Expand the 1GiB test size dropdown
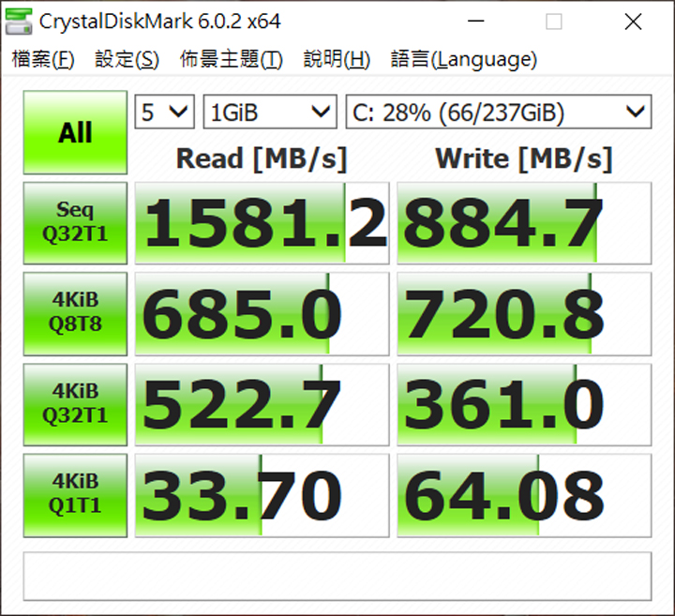Image resolution: width=675 pixels, height=616 pixels. tap(270, 112)
